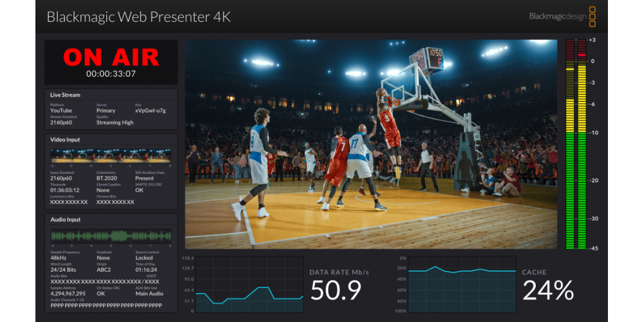Click the Origin value ABC2
The width and height of the screenshot is (644, 322).
tap(104, 270)
